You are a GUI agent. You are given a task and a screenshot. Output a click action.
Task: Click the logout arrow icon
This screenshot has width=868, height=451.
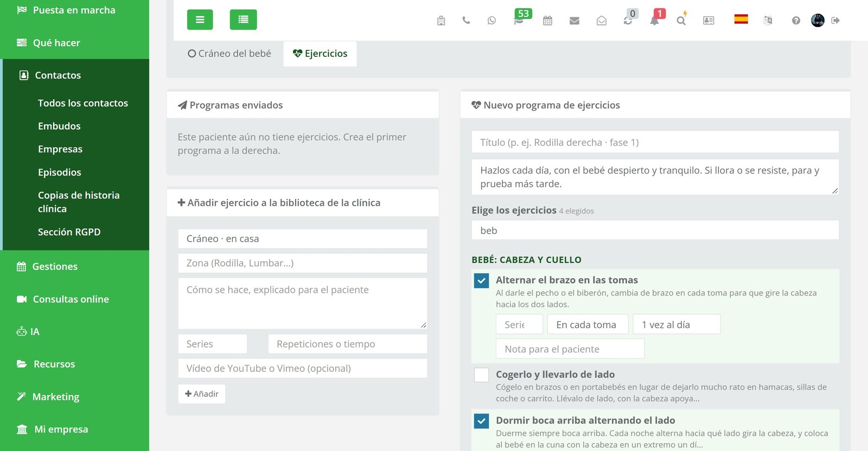[835, 21]
